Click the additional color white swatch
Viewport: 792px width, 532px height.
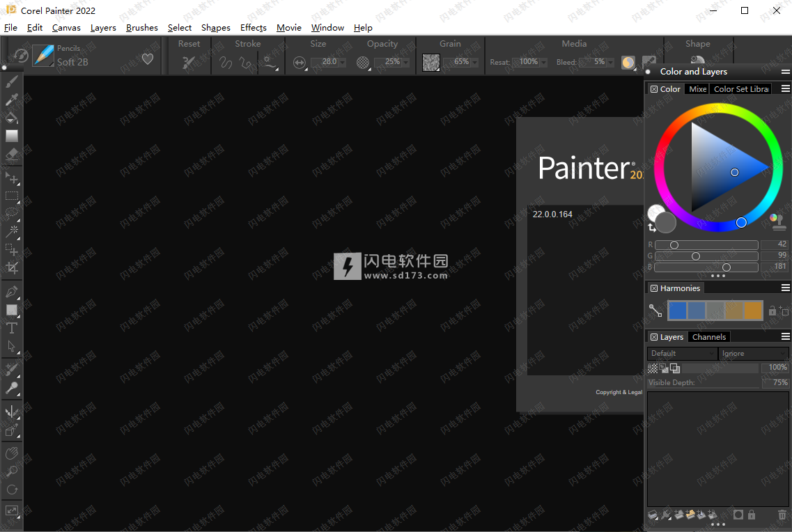point(655,212)
